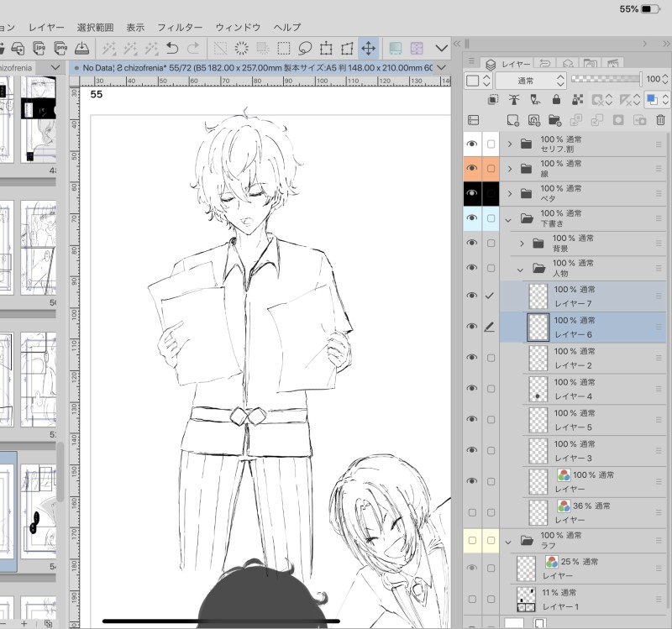Select the lasso selection icon
Screen dimensions: 672x629
click(x=305, y=48)
